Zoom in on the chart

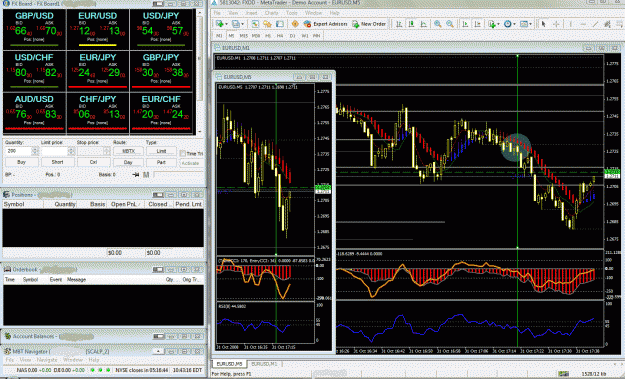click(x=438, y=24)
